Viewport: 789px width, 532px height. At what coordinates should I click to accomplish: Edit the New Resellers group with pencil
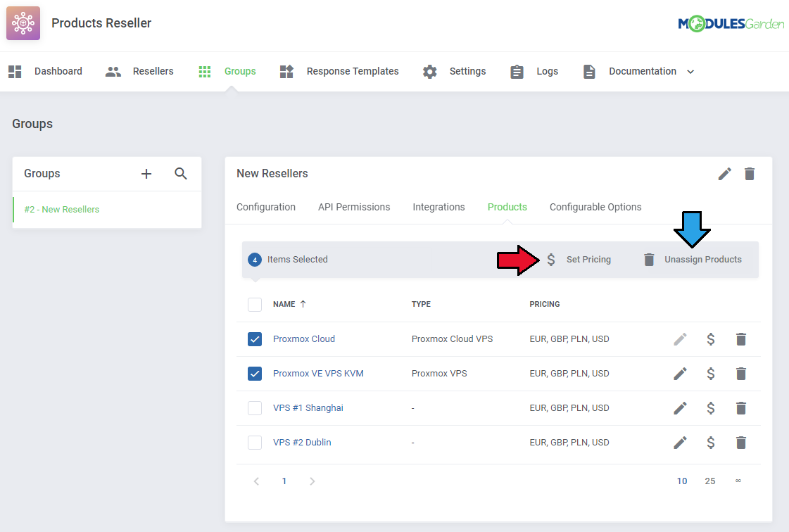724,174
